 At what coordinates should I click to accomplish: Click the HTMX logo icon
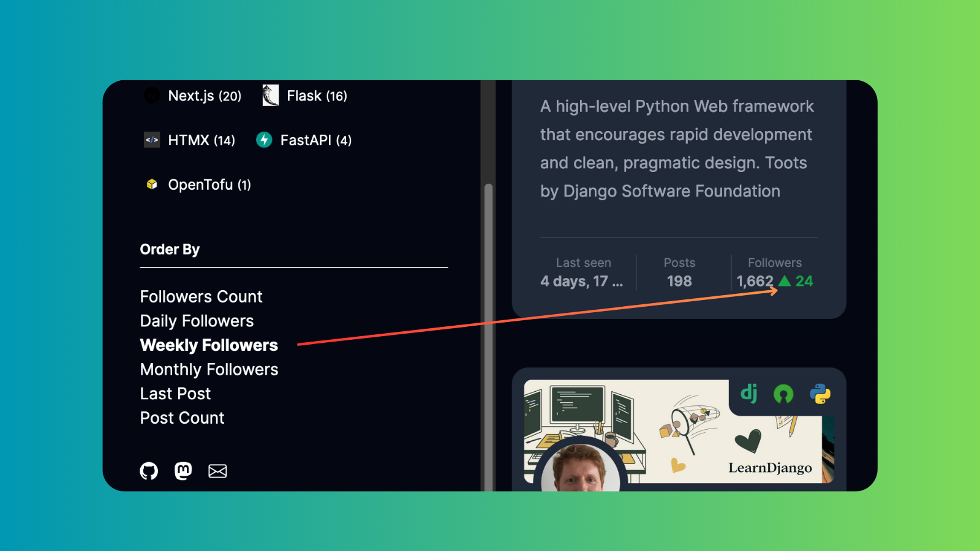152,140
